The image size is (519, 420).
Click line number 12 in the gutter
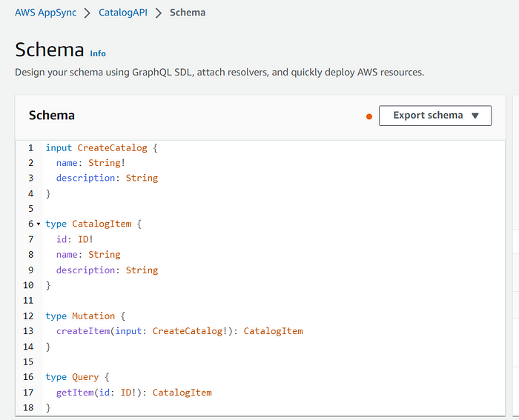(28, 316)
